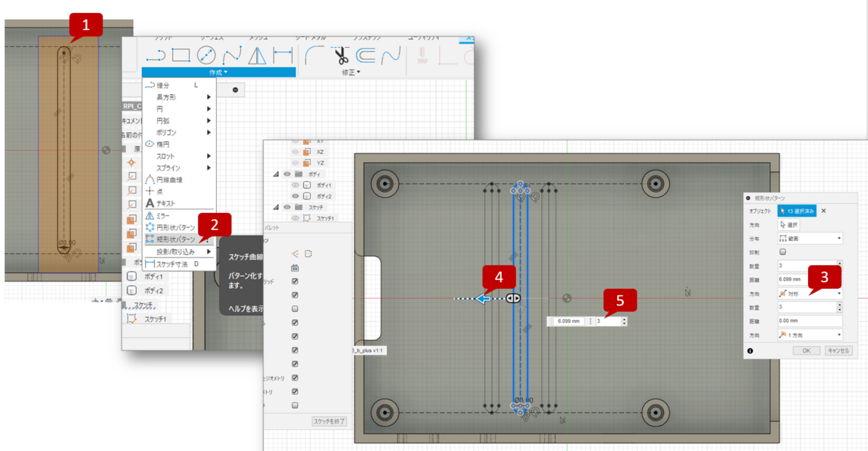The width and height of the screenshot is (868, 451).
Task: Open the 長方形 submenu
Action: pyautogui.click(x=179, y=97)
